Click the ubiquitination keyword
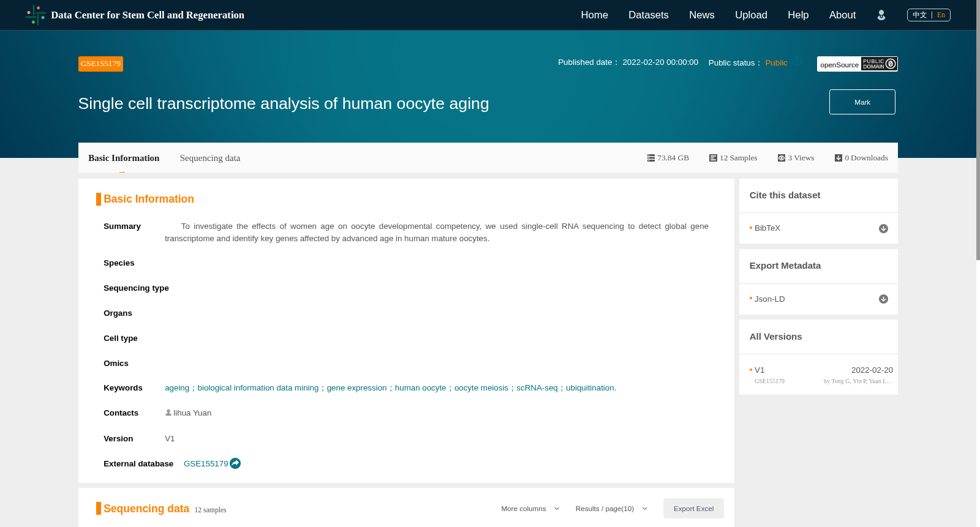 click(x=590, y=388)
